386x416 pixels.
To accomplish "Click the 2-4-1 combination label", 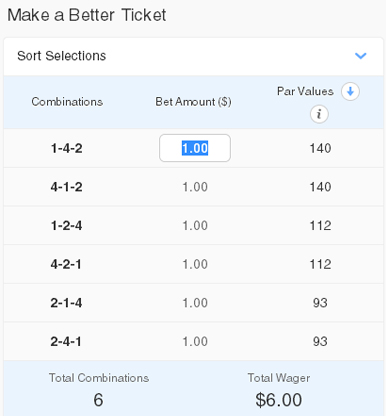I will coord(66,342).
